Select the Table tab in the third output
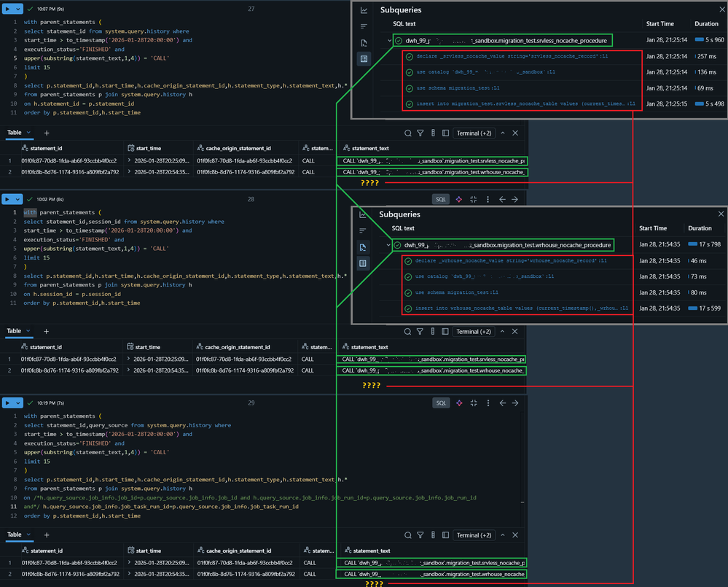The width and height of the screenshot is (728, 587). tap(14, 534)
